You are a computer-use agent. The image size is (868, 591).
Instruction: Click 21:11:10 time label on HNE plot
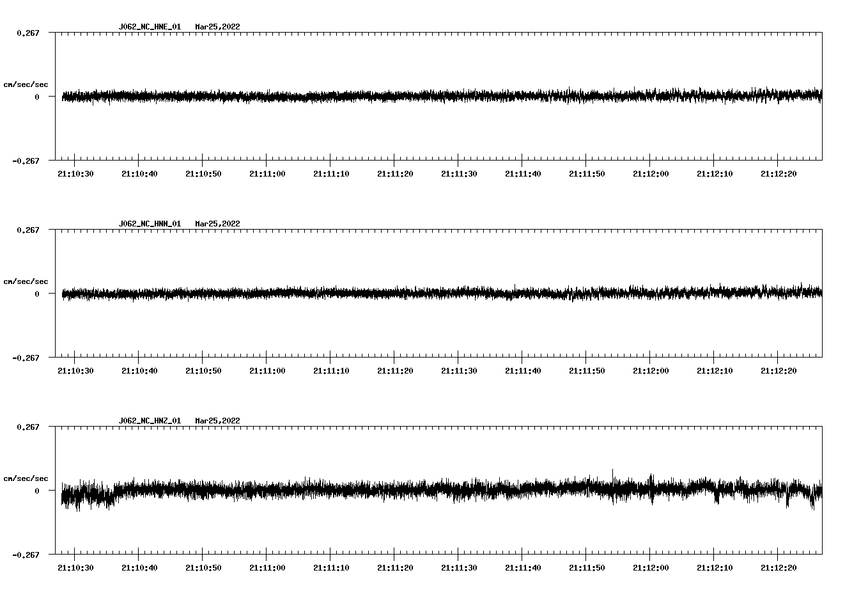(x=331, y=174)
